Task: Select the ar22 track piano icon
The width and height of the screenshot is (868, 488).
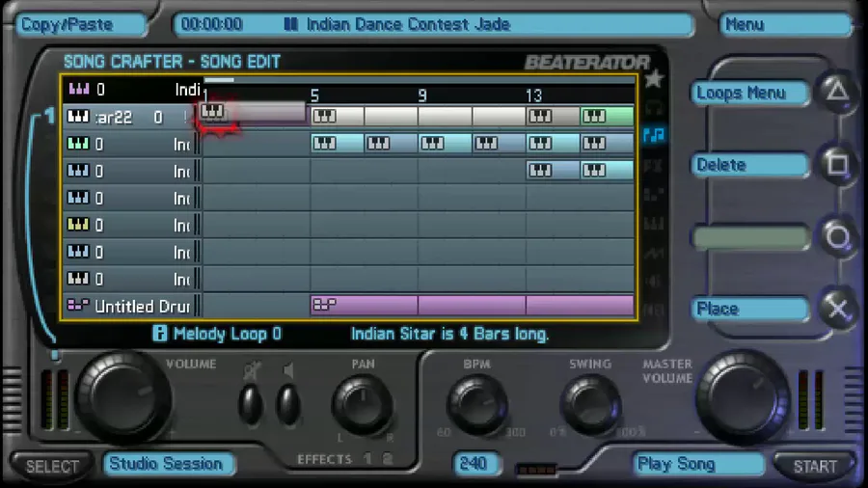Action: point(78,116)
